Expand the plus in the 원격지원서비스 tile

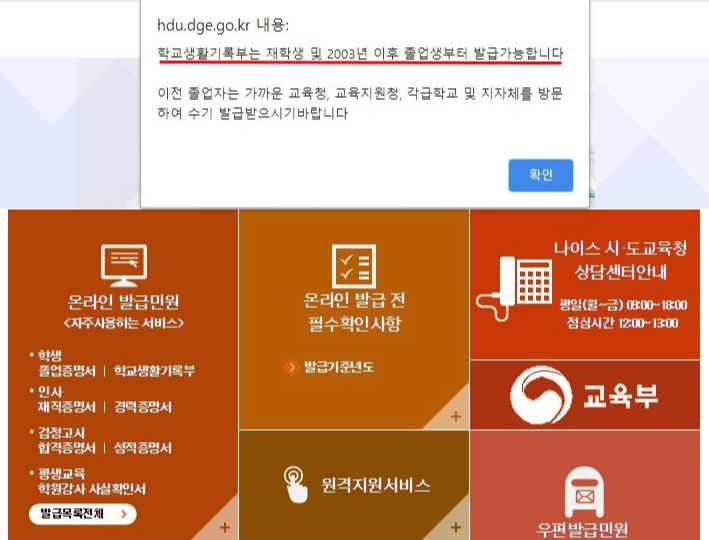point(456,527)
